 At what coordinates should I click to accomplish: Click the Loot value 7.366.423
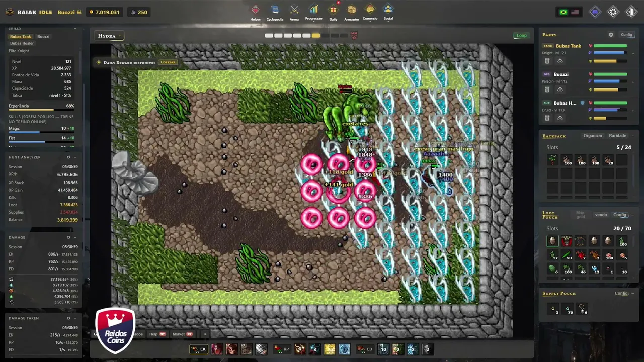click(x=68, y=205)
